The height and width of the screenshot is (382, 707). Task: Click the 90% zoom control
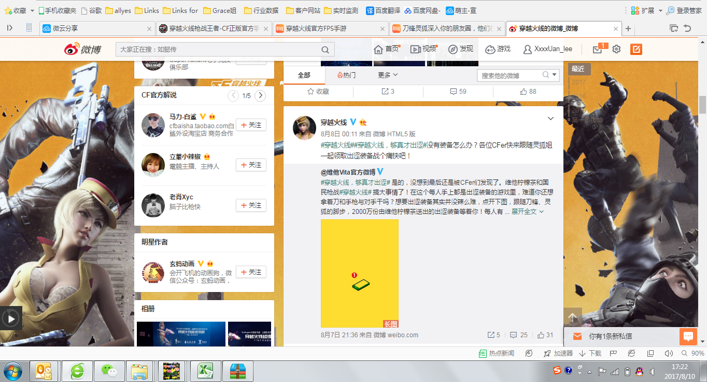click(x=693, y=353)
